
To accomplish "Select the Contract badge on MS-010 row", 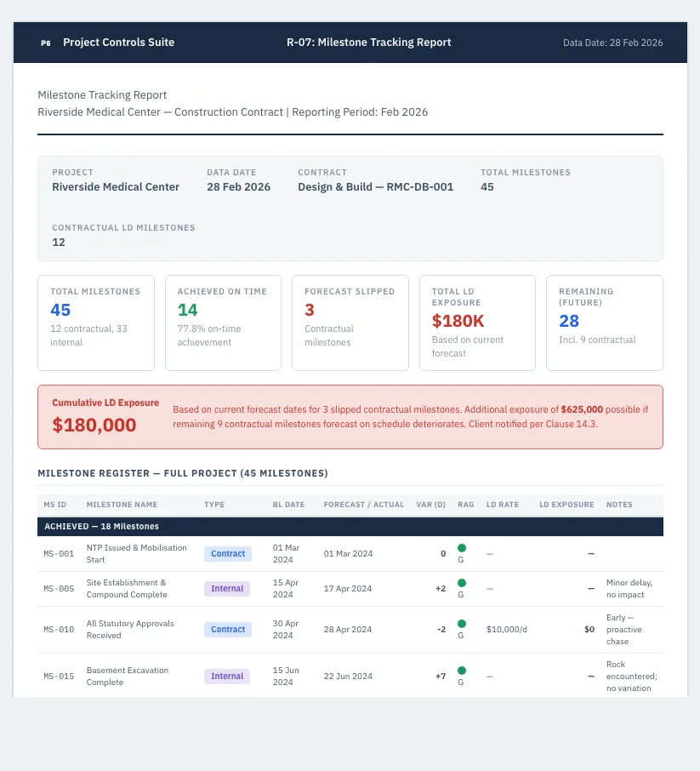I will [x=228, y=630].
